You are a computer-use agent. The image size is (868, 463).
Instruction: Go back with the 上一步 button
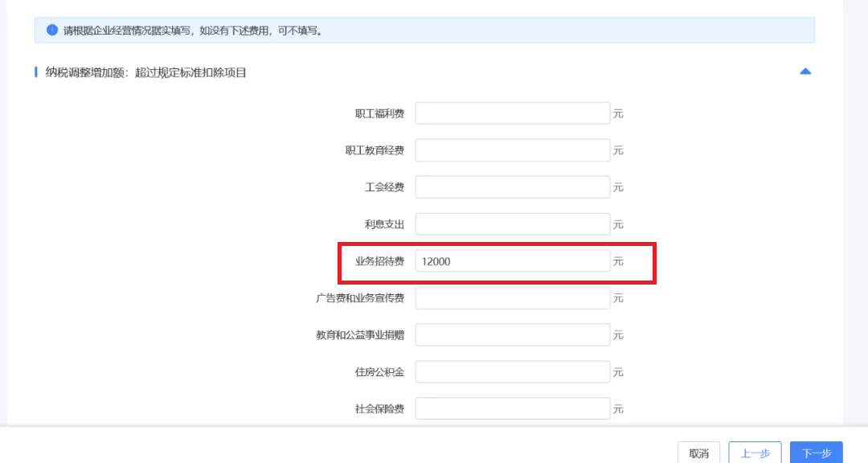pyautogui.click(x=755, y=453)
